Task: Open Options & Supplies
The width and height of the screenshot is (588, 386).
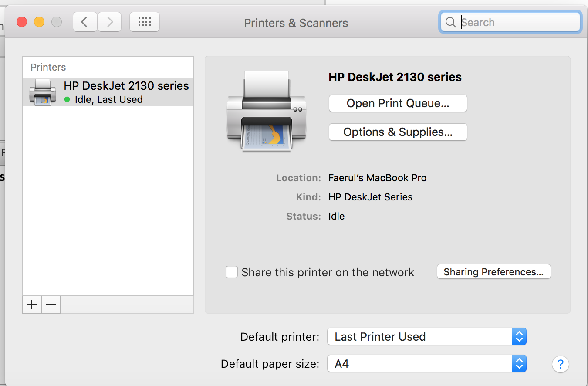Action: pyautogui.click(x=398, y=132)
